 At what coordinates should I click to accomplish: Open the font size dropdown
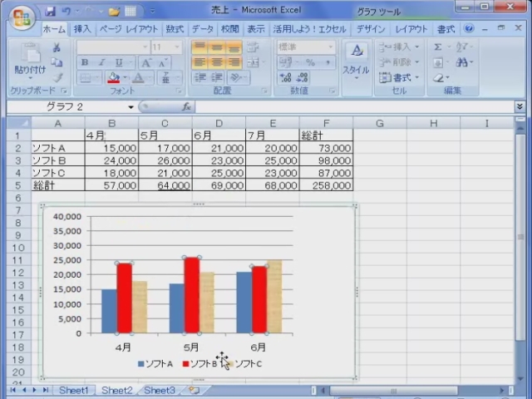177,47
